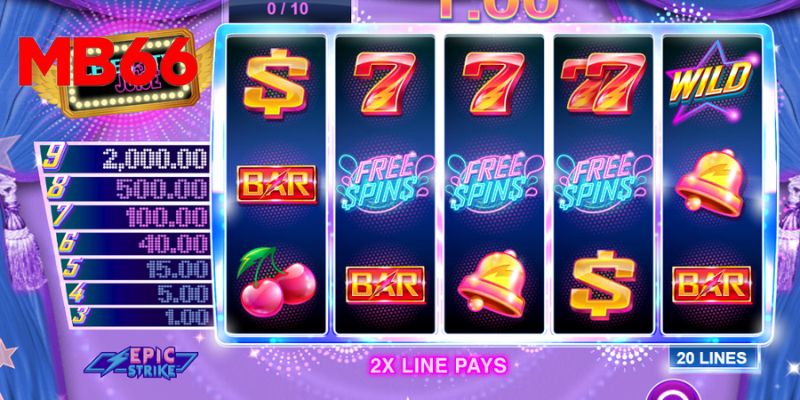This screenshot has height=400, width=800.
Task: Click the bell symbol on third reel
Action: tap(494, 284)
